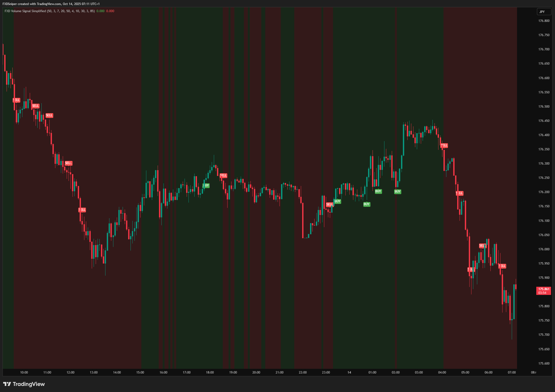Click the BUY signal label just after 01:00
This screenshot has width=555, height=392.
coord(378,191)
